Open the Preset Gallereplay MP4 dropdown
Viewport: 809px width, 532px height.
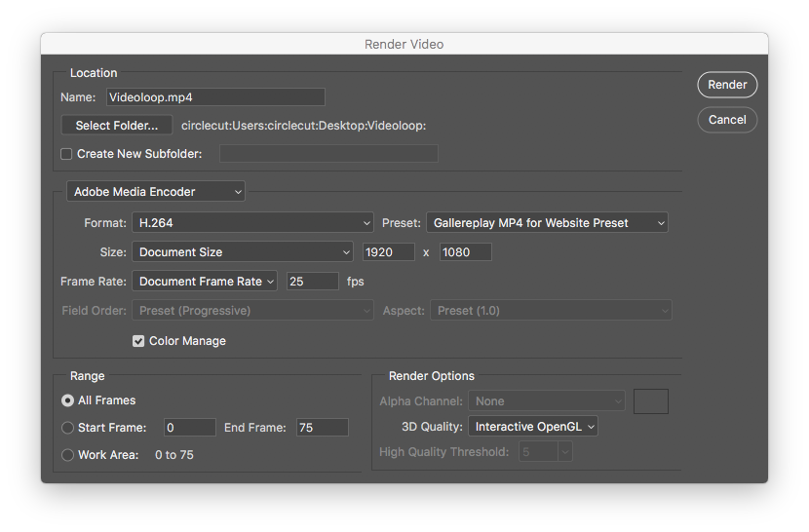coord(547,223)
